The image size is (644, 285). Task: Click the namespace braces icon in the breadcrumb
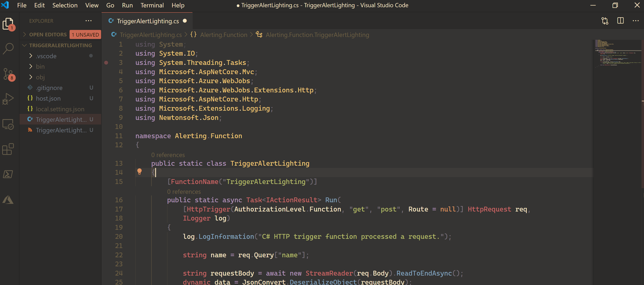coord(193,35)
